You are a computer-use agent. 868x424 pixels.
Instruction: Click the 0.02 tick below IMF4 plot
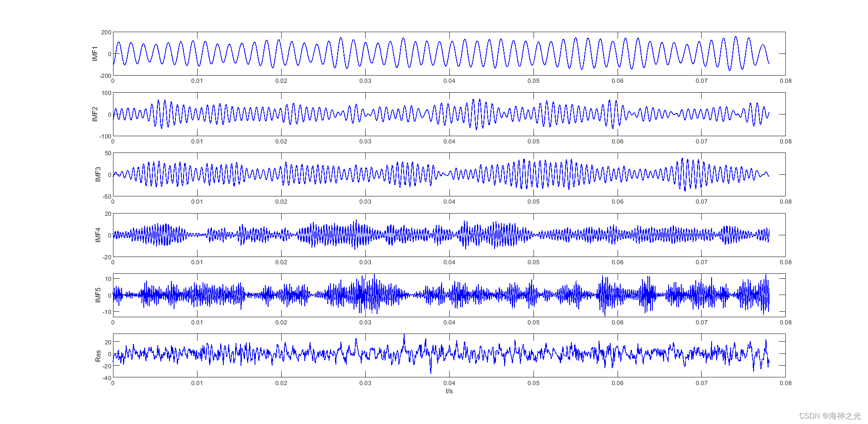[281, 262]
